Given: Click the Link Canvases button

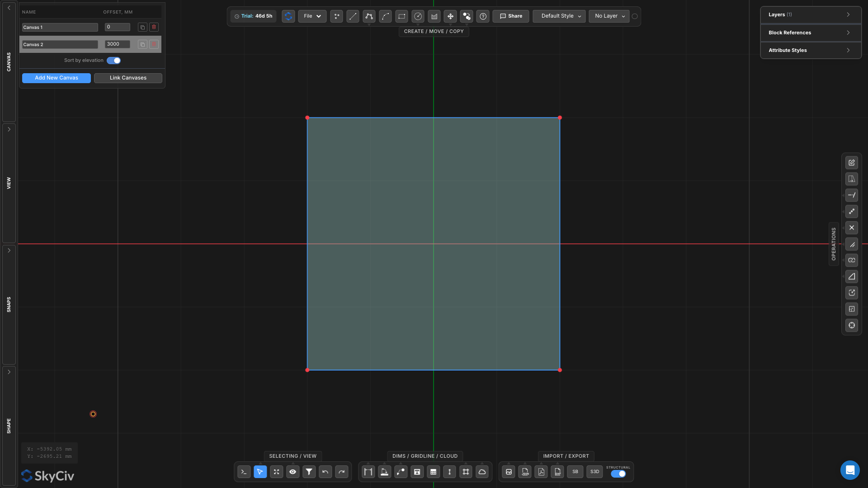Looking at the screenshot, I should click(x=128, y=78).
